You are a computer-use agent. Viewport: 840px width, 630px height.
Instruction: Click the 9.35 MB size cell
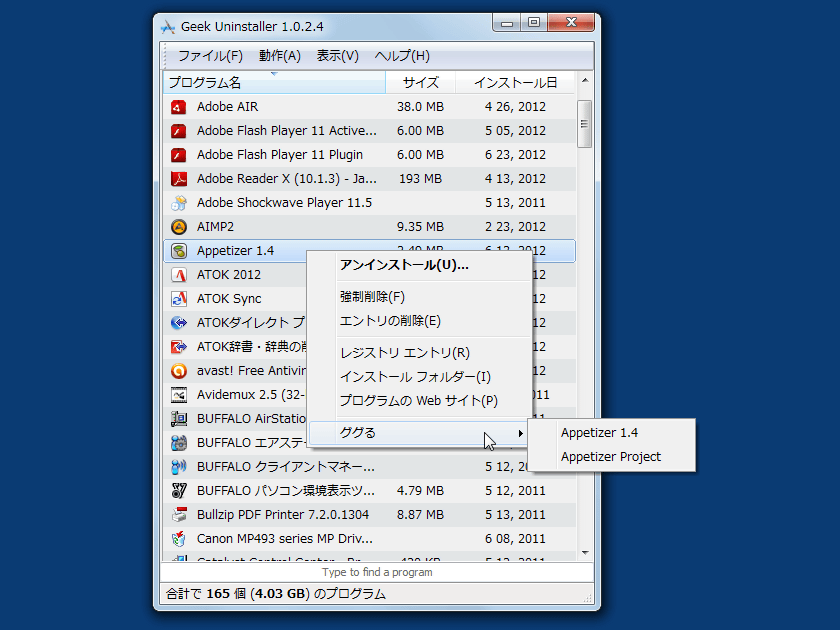421,227
